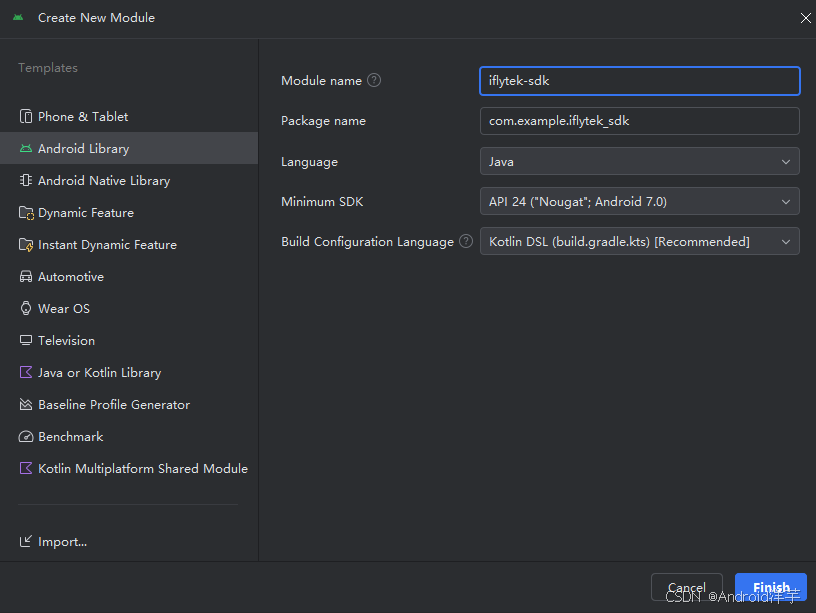Click the Television screen icon
Screen dimensions: 816x613
click(26, 340)
